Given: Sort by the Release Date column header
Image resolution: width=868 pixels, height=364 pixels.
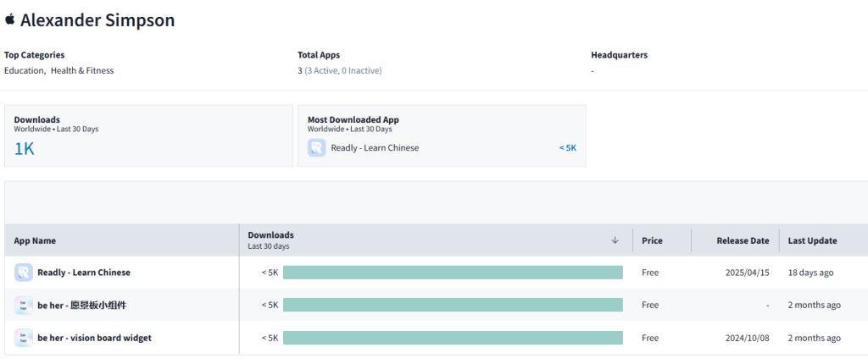Looking at the screenshot, I should pyautogui.click(x=743, y=240).
